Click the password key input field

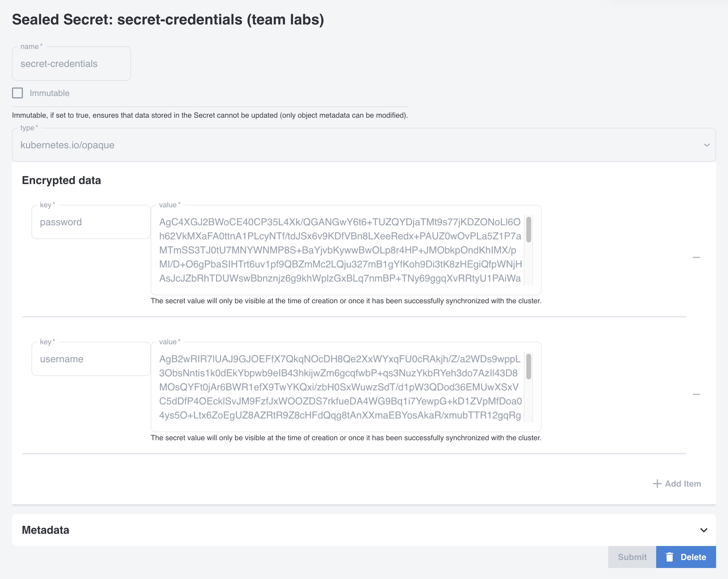[91, 222]
